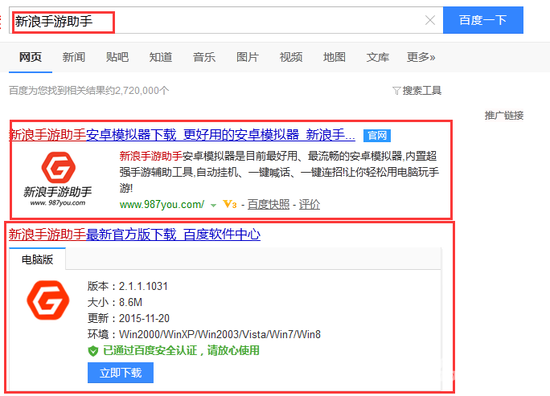Click the 立即下载 download button

120,372
